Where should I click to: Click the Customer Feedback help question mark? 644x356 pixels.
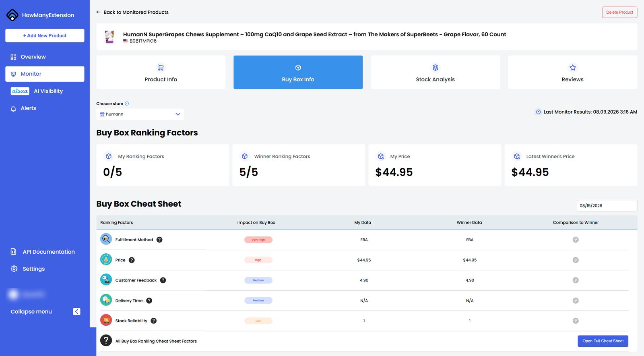click(163, 280)
